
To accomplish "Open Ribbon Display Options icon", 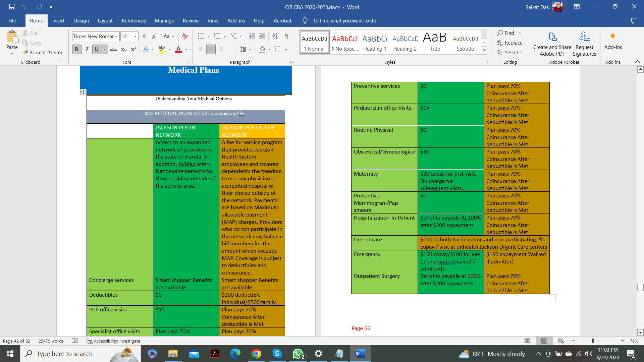I will [x=577, y=7].
